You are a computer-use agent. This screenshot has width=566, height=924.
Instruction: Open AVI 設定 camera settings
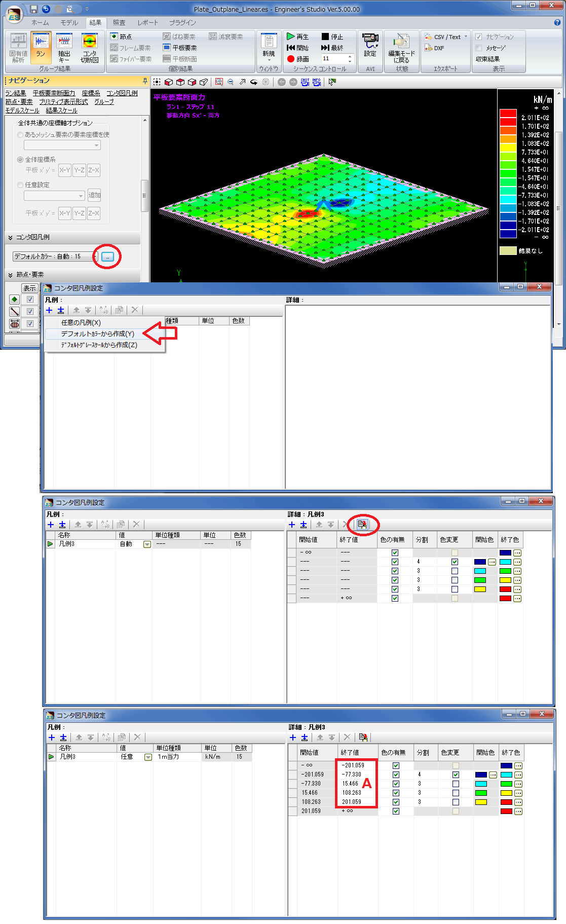[370, 45]
